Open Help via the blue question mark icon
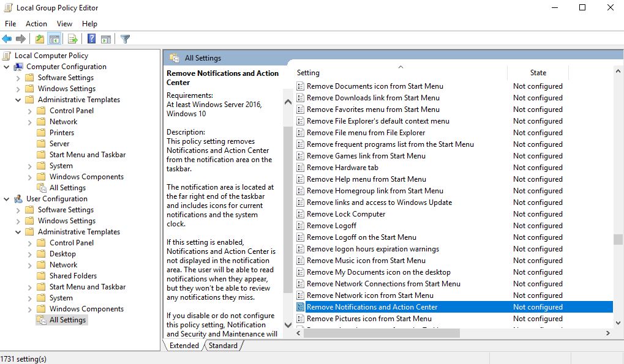This screenshot has height=364, width=624. (x=91, y=39)
